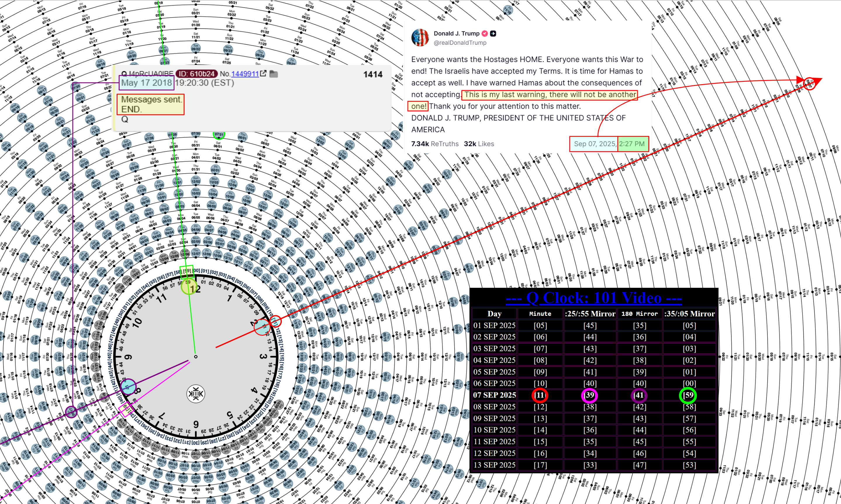Select the '05 SEP 2025' row label
Screen dimensions: 841x504
point(494,372)
